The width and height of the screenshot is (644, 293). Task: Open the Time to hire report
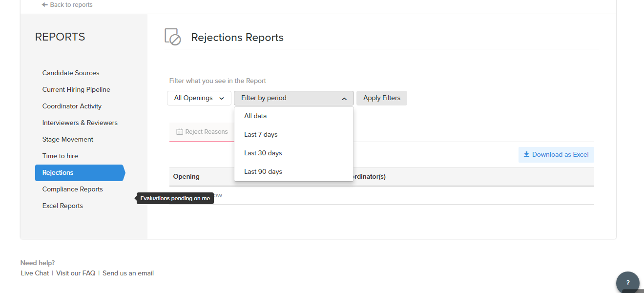coord(60,156)
